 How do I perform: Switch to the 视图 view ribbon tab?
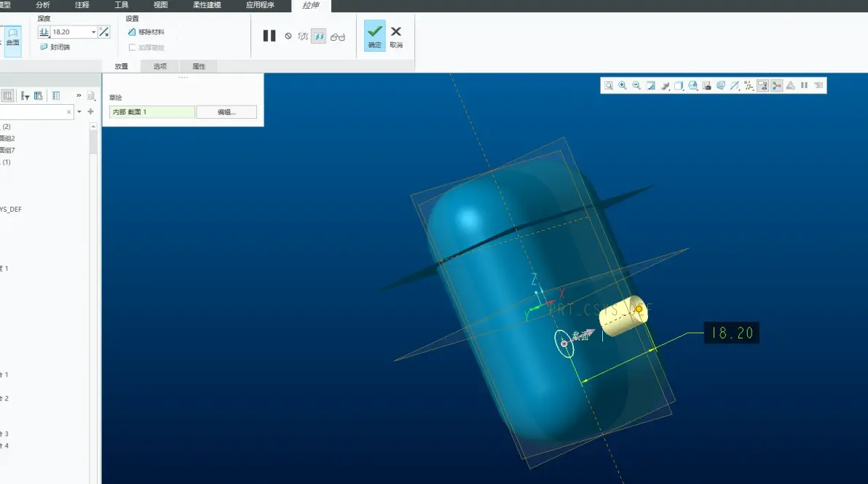click(160, 5)
